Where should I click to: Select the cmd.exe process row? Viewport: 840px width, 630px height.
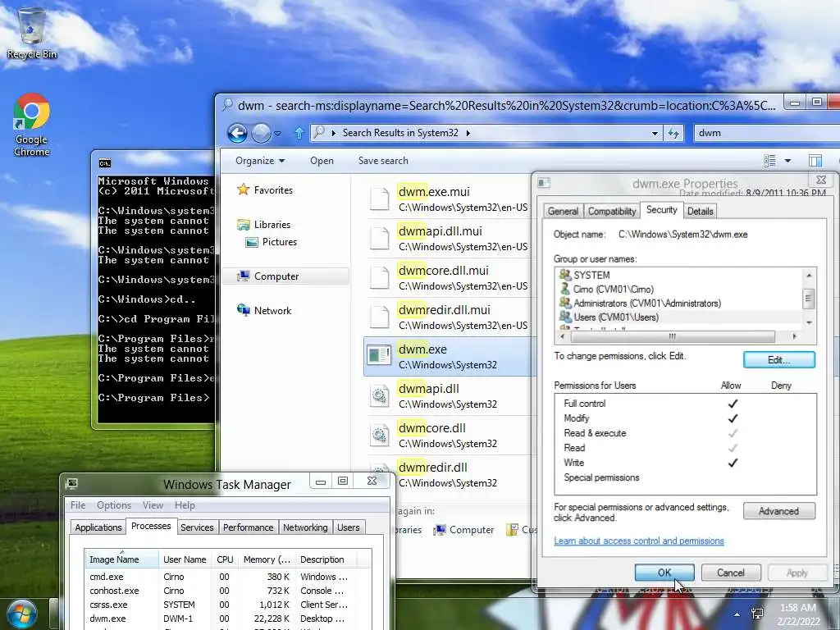point(228,577)
